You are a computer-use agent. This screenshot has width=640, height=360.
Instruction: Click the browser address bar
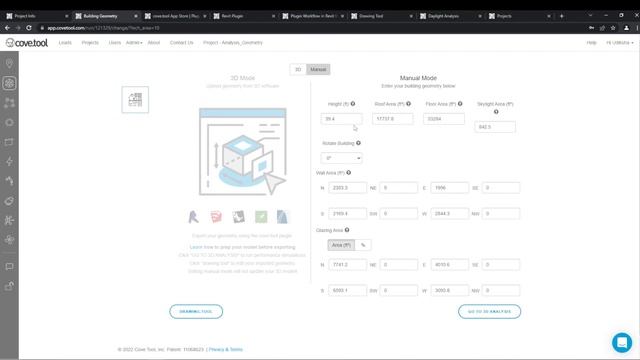[x=310, y=28]
